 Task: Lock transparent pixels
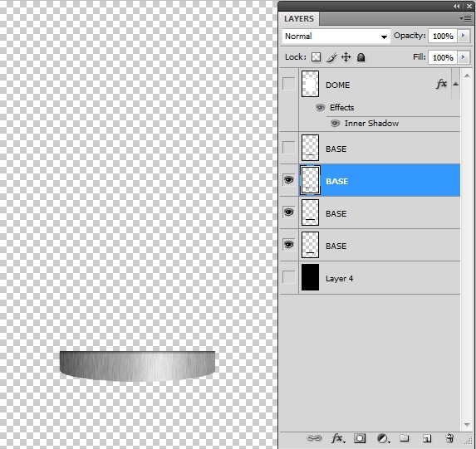[x=316, y=57]
